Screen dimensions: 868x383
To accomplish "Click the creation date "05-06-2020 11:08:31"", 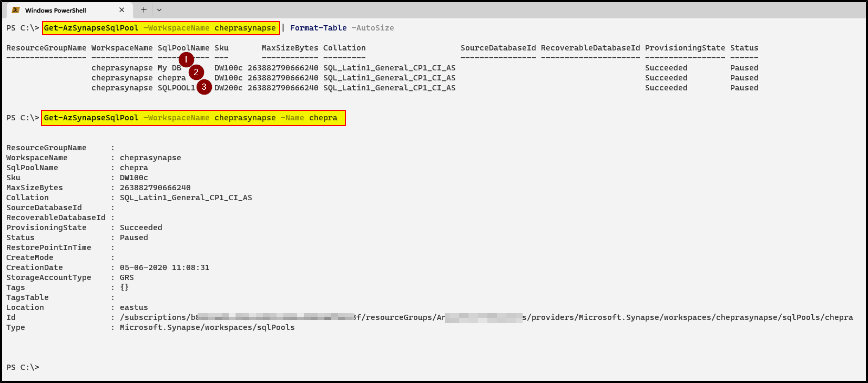I will pos(165,267).
